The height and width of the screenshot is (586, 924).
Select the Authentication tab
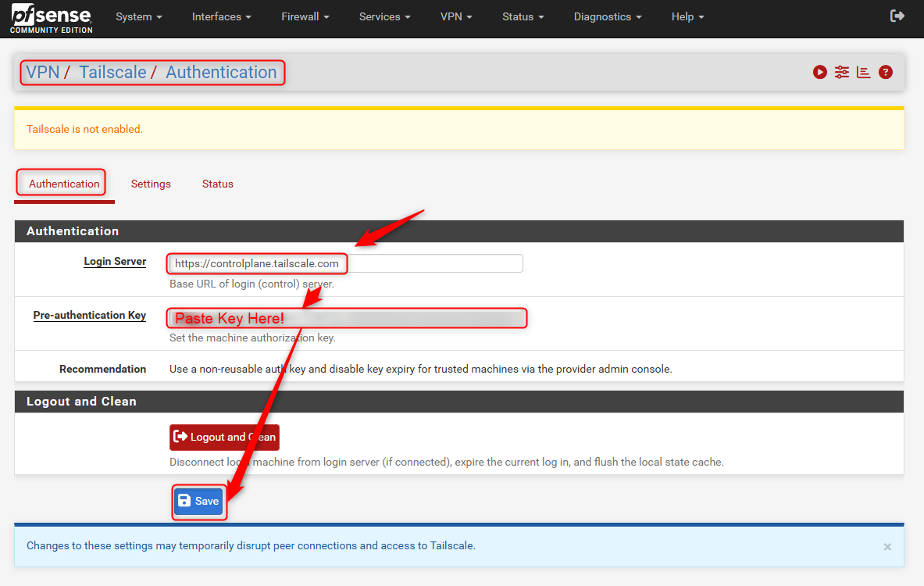tap(64, 184)
